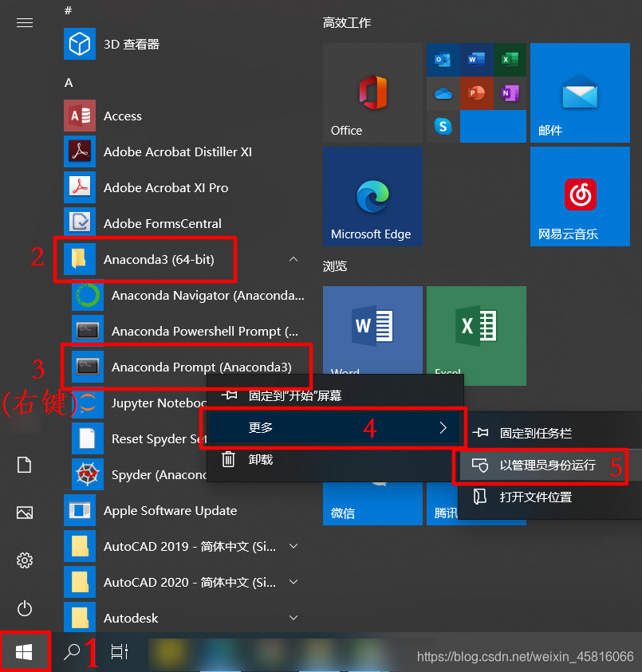Open Pictures icon in sidebar

pyautogui.click(x=25, y=513)
